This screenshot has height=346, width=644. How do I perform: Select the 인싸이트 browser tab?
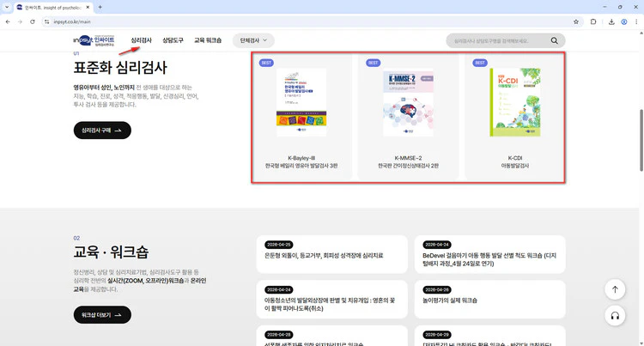[52, 8]
